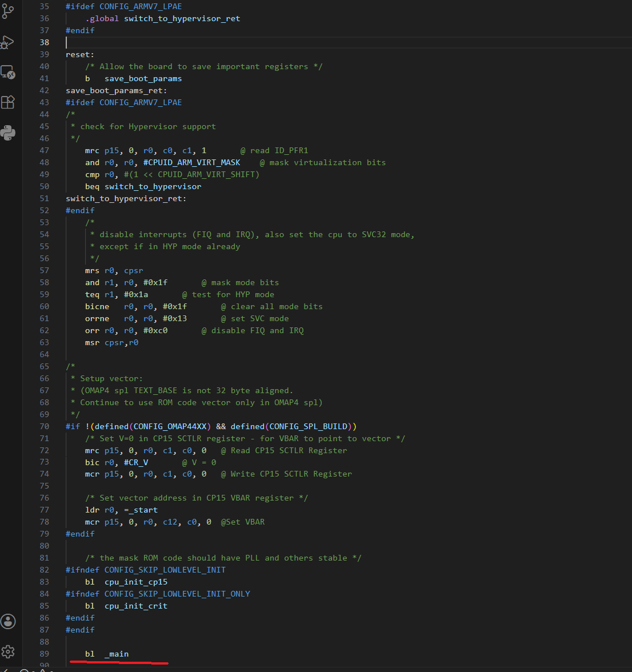632x672 pixels.
Task: Select line number 70 in the gutter
Action: (x=45, y=426)
